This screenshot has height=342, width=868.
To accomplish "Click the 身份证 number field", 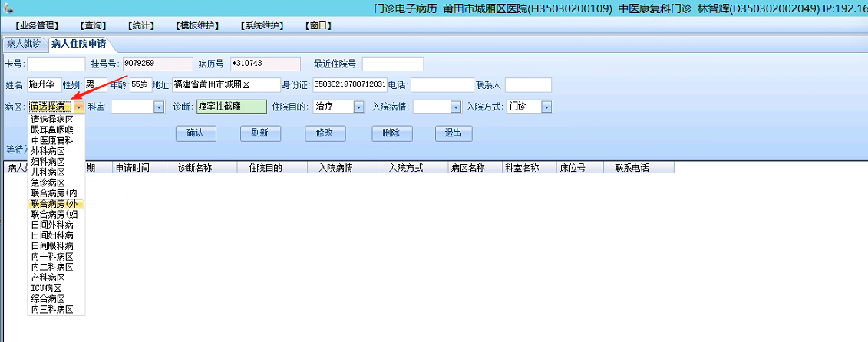I will pos(350,85).
